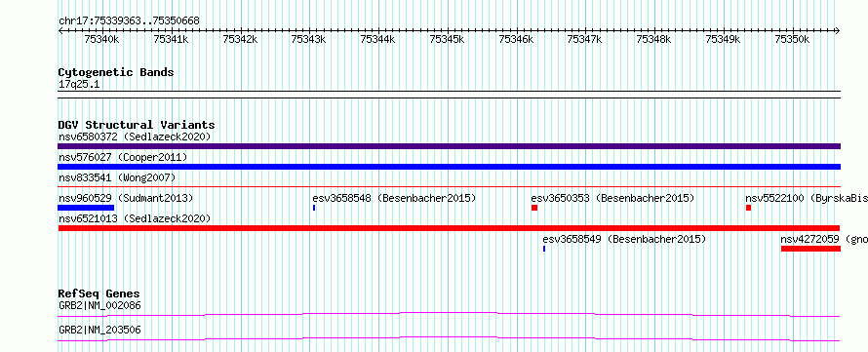
Task: Click the RefSeq Genes track heading
Action: (99, 293)
